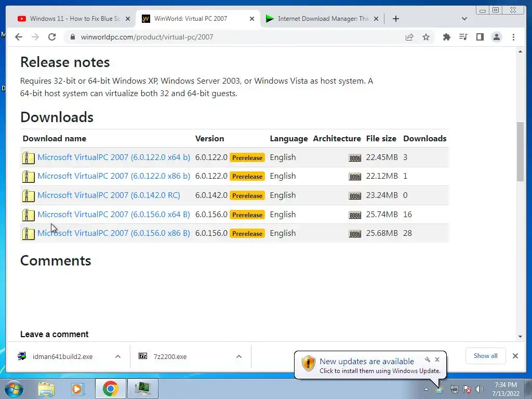Viewport: 532px width, 399px height.
Task: Close the WinWorld tab
Action: [x=252, y=19]
